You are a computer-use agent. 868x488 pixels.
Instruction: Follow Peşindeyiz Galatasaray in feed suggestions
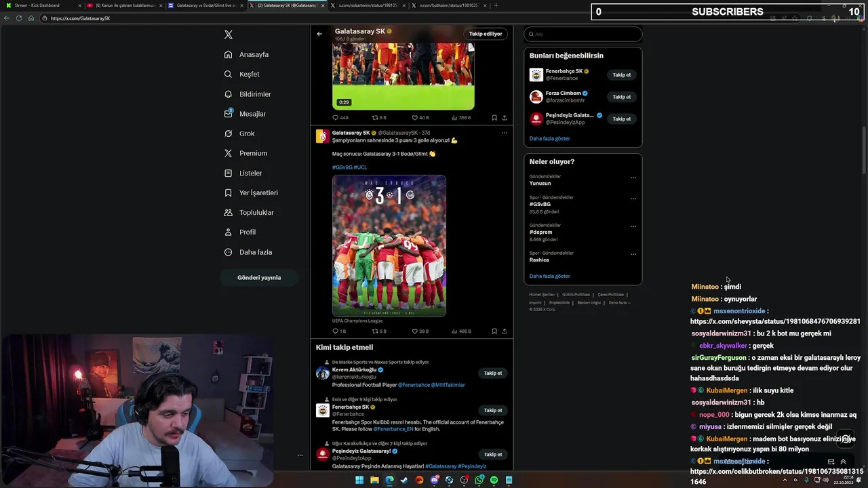(x=493, y=455)
